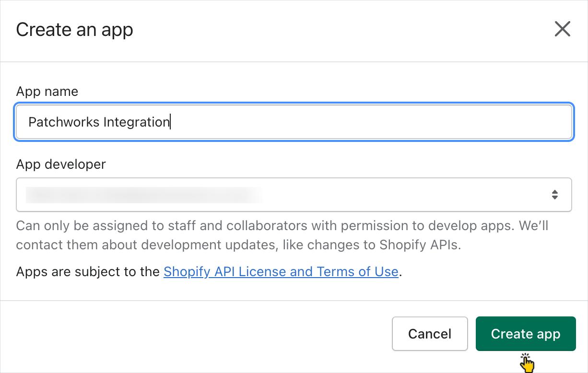Viewport: 588px width, 373px height.
Task: Click the blank header area beside the dialog title
Action: (336, 30)
